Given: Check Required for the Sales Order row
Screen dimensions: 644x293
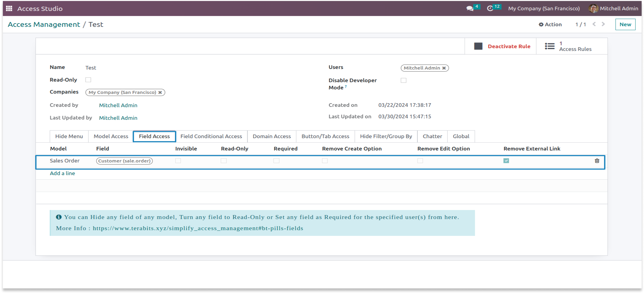Looking at the screenshot, I should [x=276, y=161].
